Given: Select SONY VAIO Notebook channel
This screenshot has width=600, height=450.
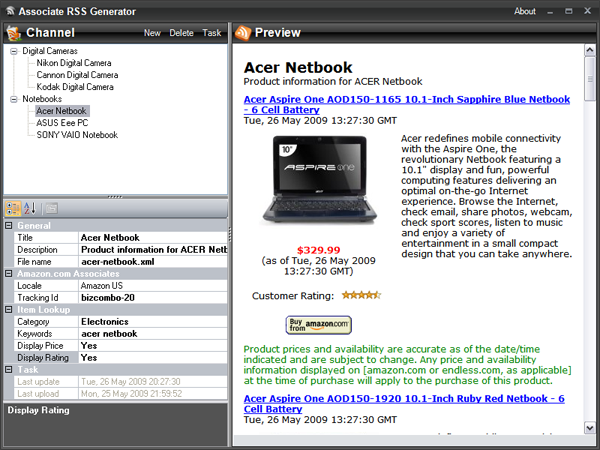Looking at the screenshot, I should [77, 135].
